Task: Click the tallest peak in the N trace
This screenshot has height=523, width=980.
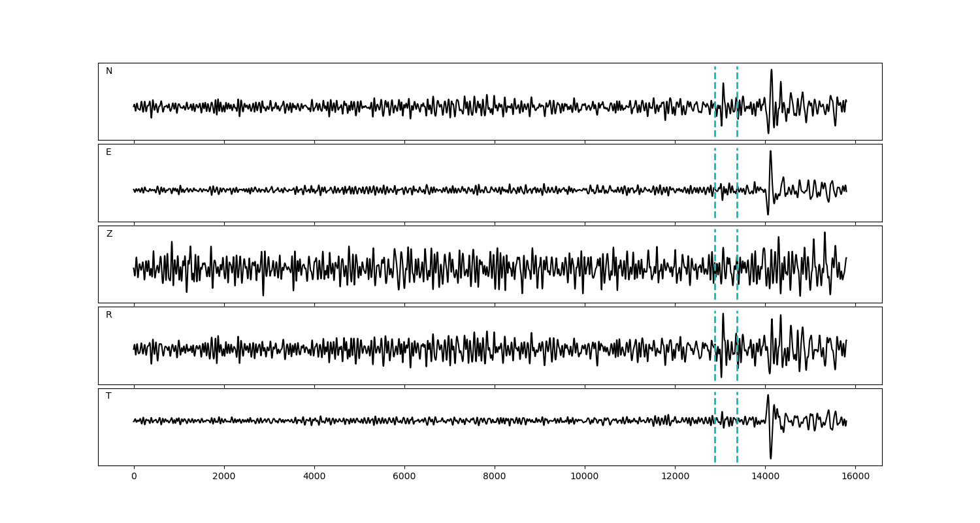Action: [x=771, y=71]
